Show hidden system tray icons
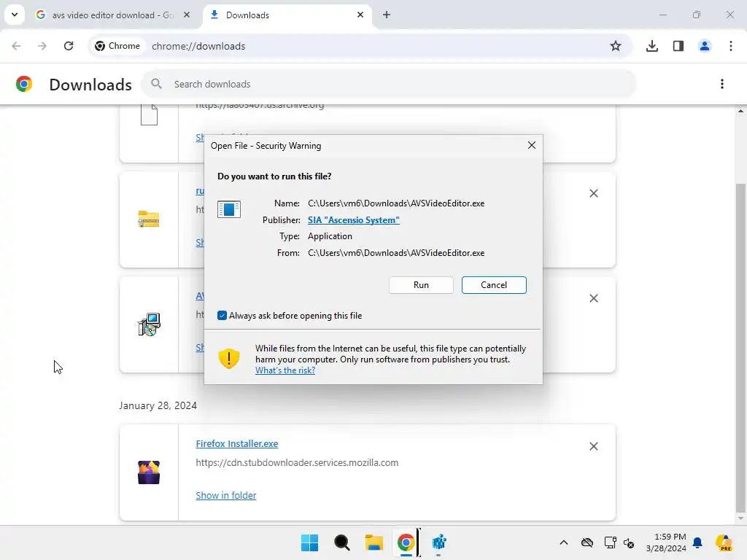This screenshot has height=560, width=747. click(564, 542)
